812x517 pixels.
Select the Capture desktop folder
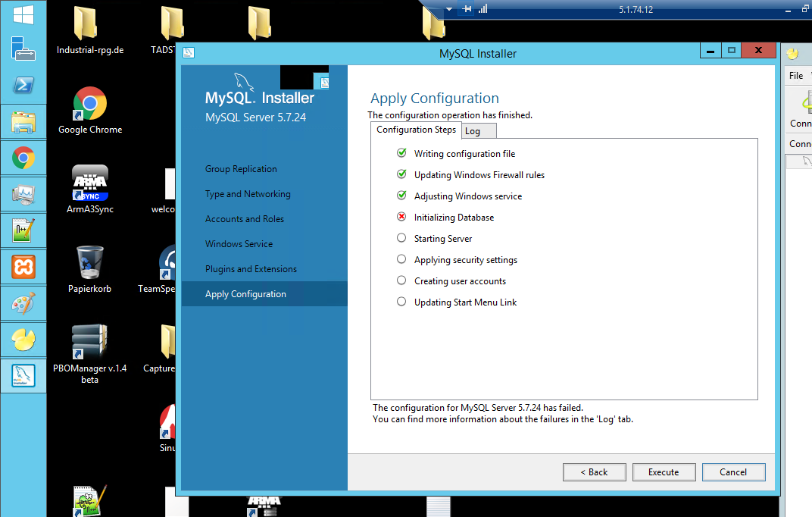point(160,349)
